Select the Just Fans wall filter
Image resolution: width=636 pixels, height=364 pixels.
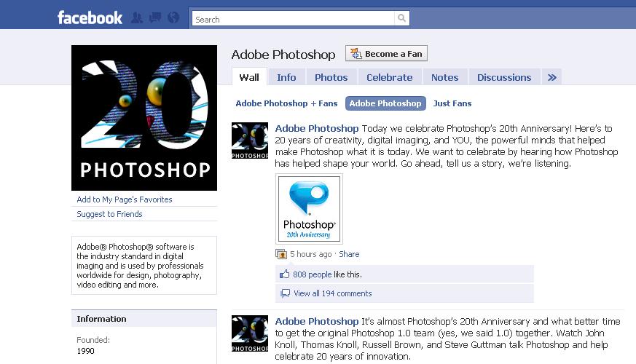click(452, 103)
